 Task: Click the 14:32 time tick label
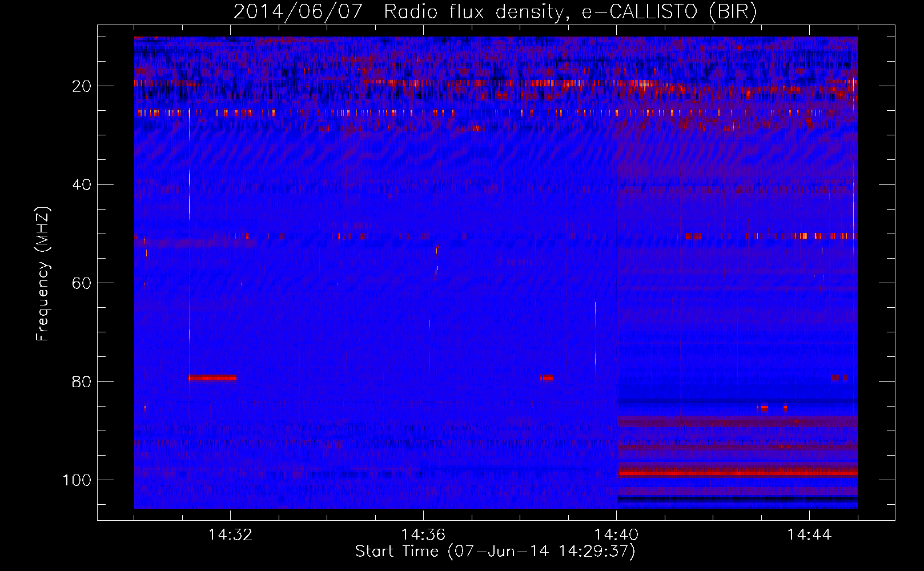[x=230, y=535]
